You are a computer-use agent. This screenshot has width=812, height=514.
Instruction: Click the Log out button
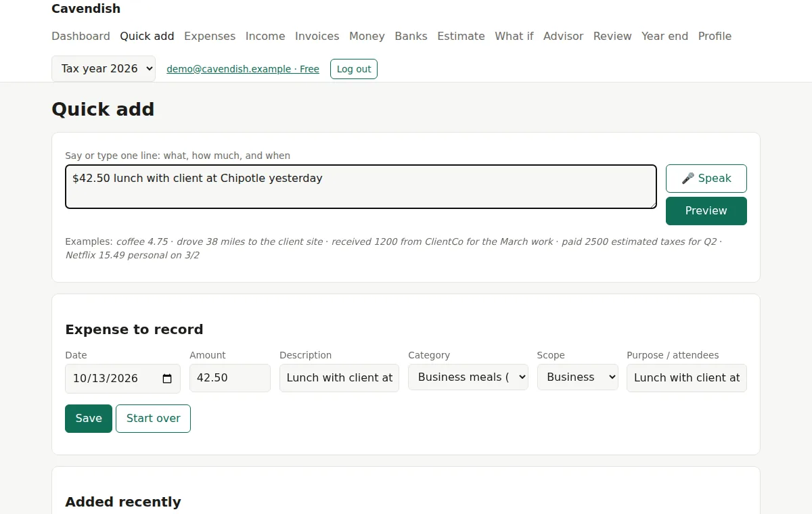coord(354,69)
